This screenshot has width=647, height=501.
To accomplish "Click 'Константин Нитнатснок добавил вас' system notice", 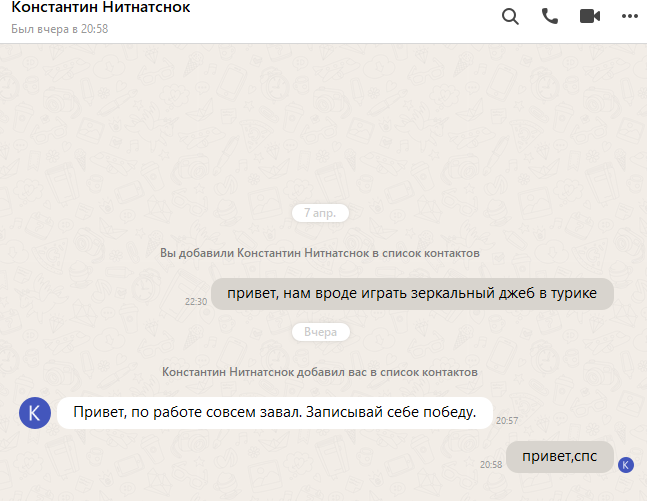I will [x=320, y=372].
